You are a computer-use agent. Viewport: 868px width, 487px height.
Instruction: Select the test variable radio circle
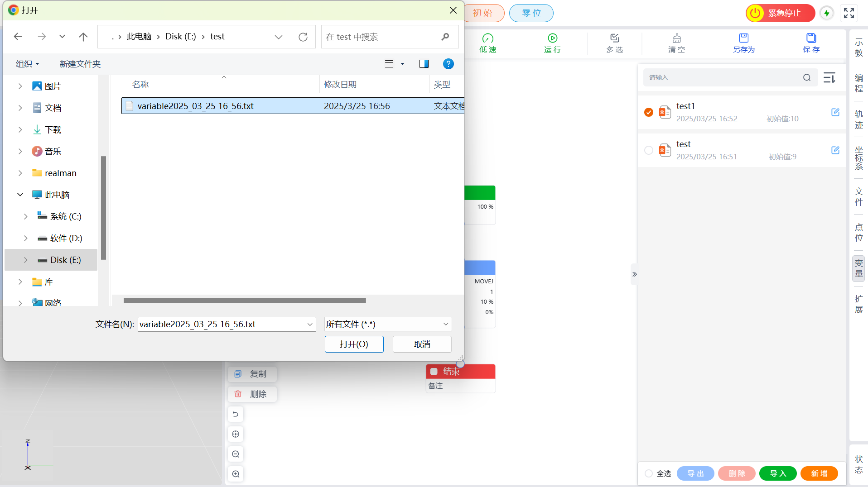pos(649,150)
